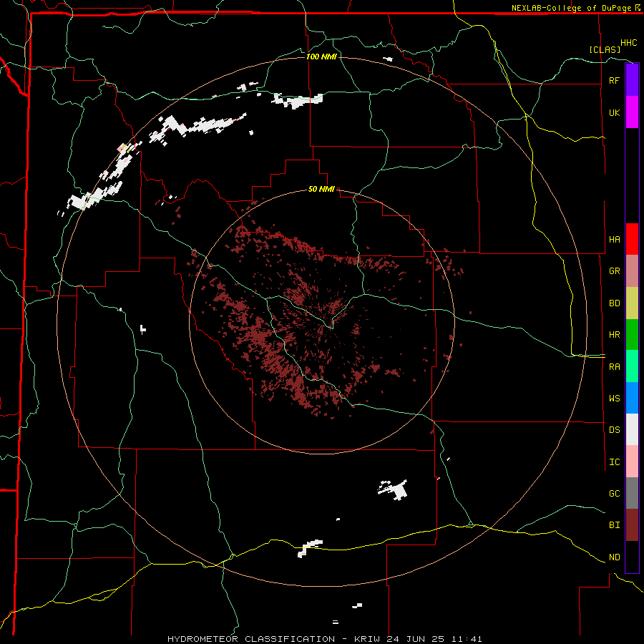
Task: Click the UK magenta legend swatch
Action: tap(632, 112)
